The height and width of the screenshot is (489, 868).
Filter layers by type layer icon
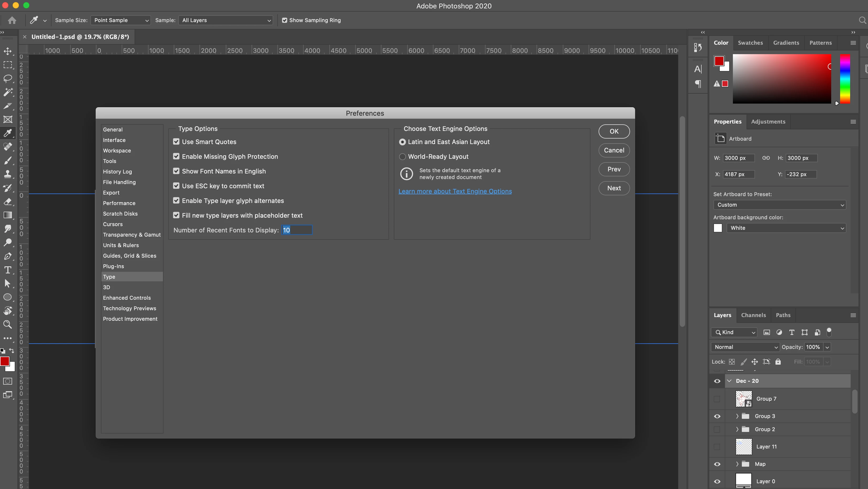(792, 332)
